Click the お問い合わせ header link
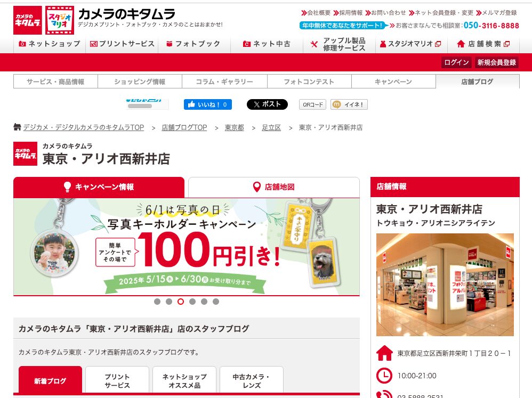 point(385,13)
